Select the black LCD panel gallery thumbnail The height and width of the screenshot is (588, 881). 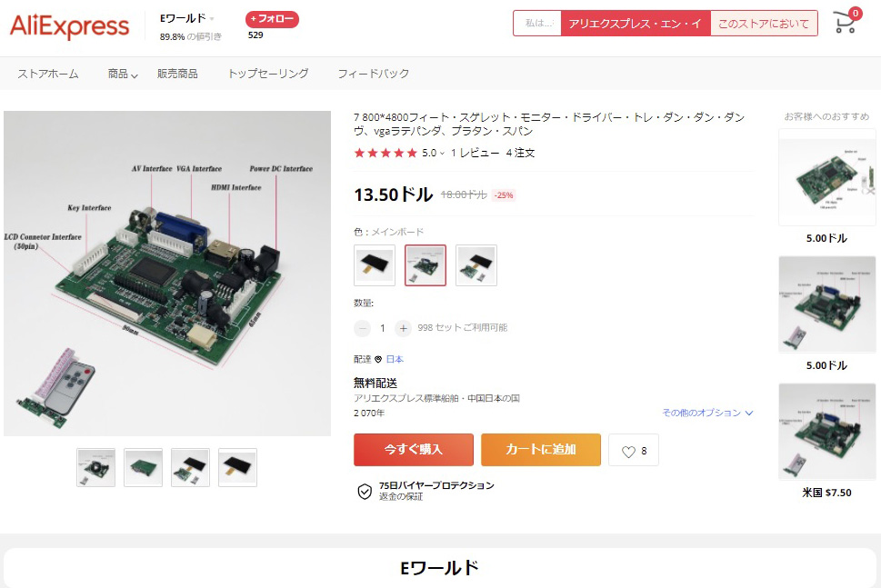[237, 467]
